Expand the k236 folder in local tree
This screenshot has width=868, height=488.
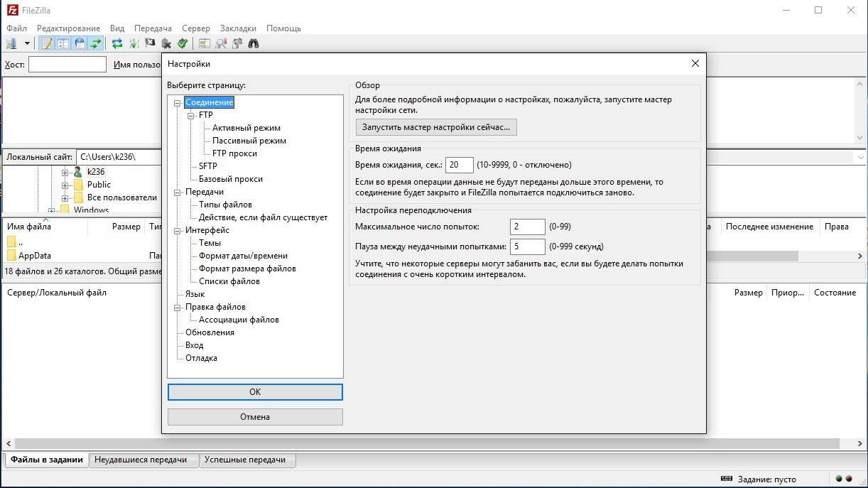click(x=65, y=173)
